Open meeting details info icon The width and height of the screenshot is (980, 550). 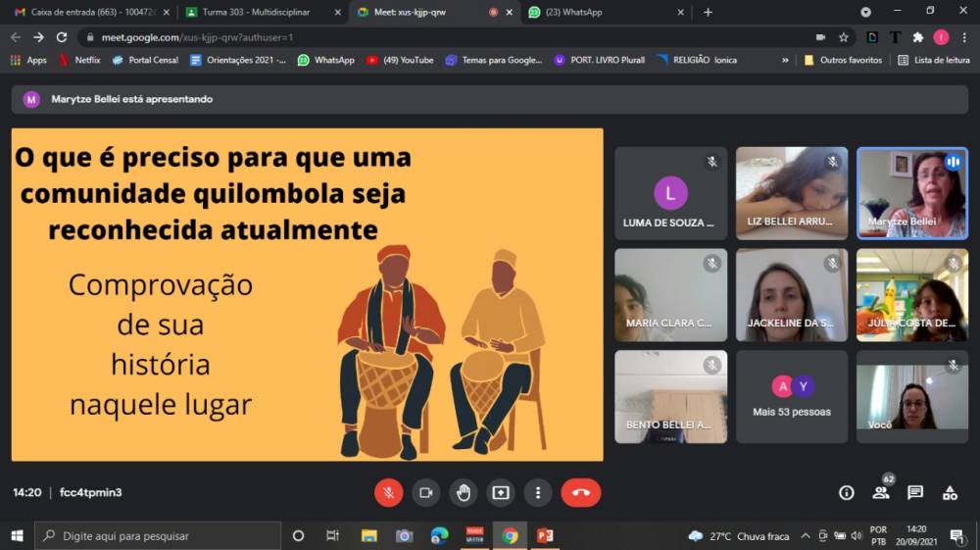[x=847, y=492]
